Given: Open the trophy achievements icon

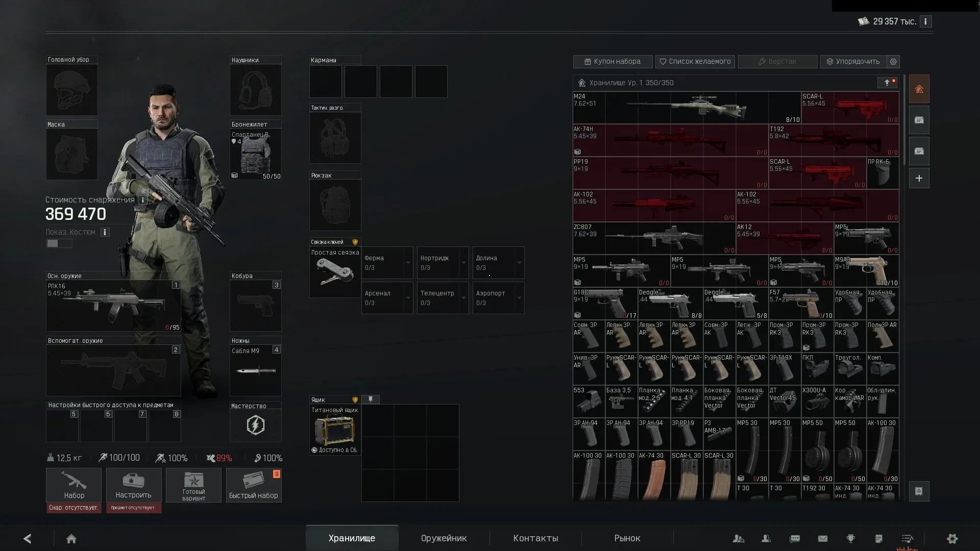Looking at the screenshot, I should pyautogui.click(x=850, y=538).
